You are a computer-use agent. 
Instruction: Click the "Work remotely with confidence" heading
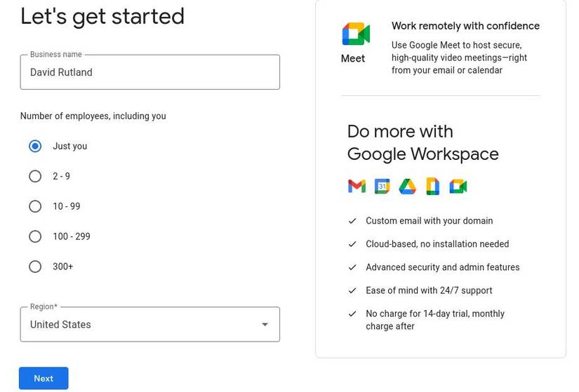465,26
